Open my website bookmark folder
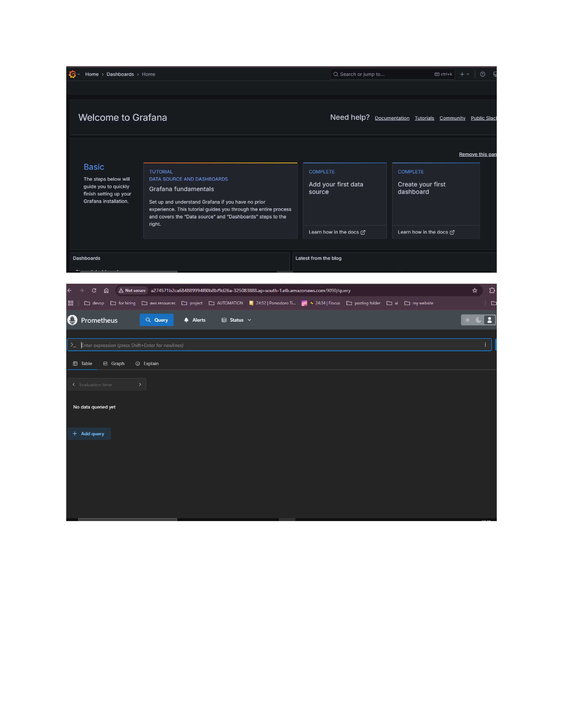The height and width of the screenshot is (728, 563). coord(419,303)
